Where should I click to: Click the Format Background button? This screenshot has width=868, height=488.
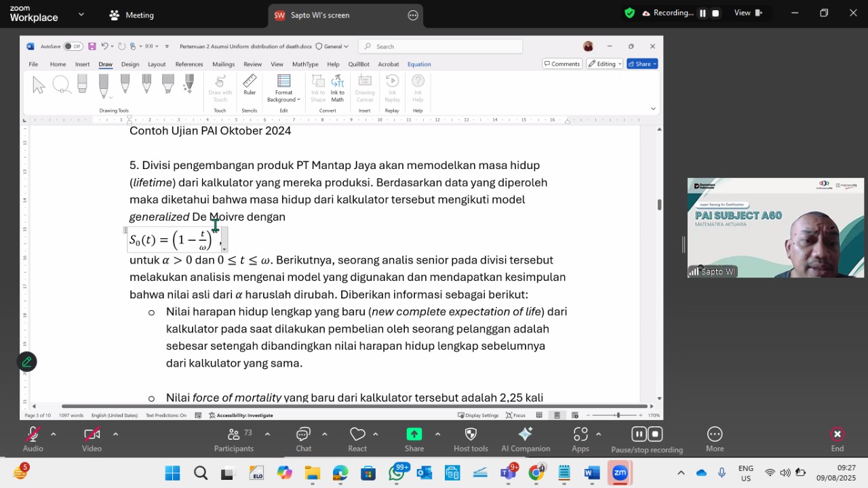tap(283, 88)
